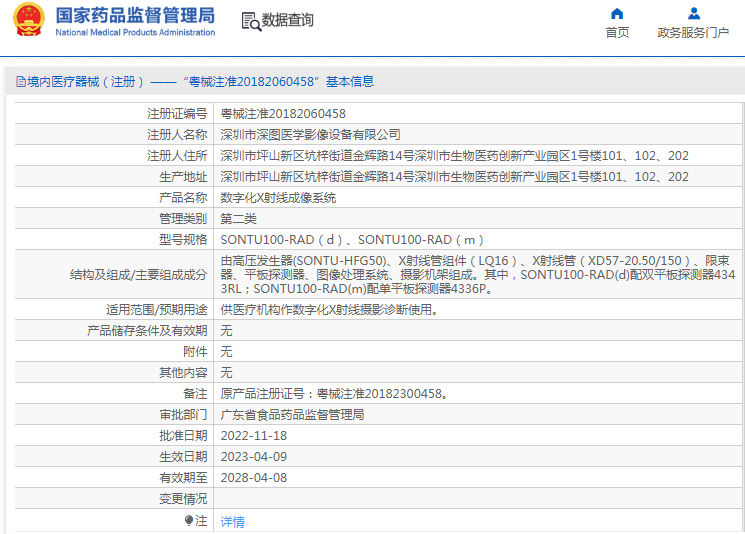Click the 审批部门 row label
Image resolution: width=745 pixels, height=534 pixels.
[x=183, y=415]
